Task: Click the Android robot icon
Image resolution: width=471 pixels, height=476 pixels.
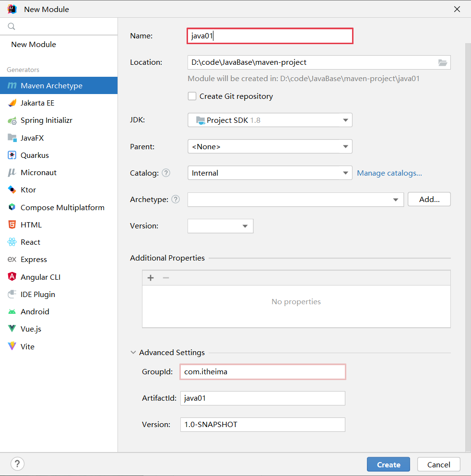Action: click(12, 311)
